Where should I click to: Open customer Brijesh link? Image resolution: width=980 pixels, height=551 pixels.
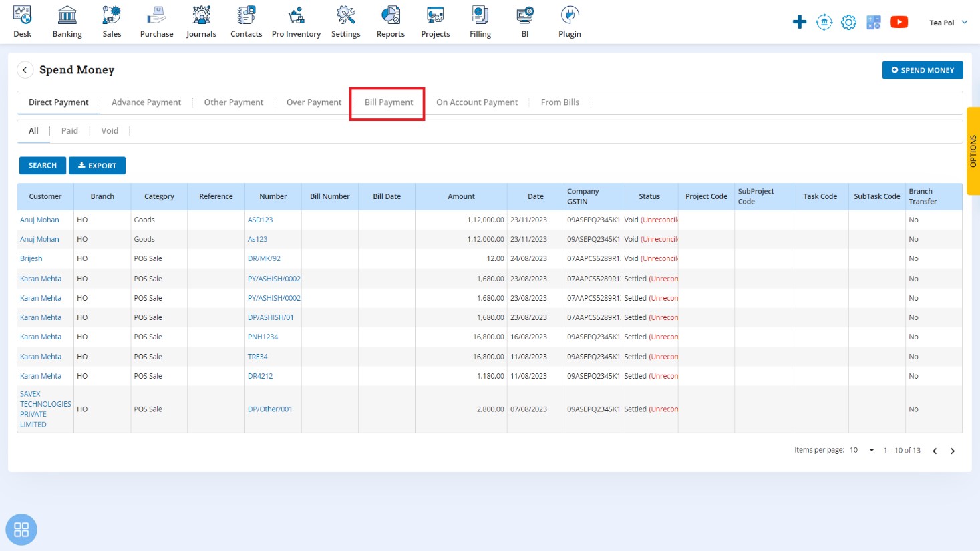(31, 258)
